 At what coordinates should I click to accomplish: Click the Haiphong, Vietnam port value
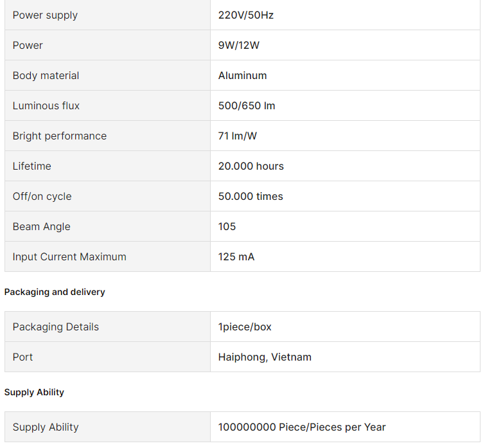[x=265, y=357]
